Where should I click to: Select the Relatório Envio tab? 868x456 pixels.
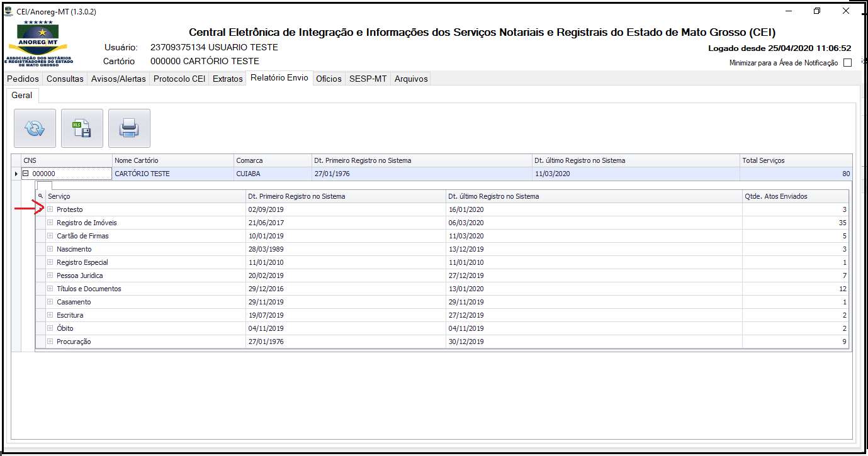279,78
